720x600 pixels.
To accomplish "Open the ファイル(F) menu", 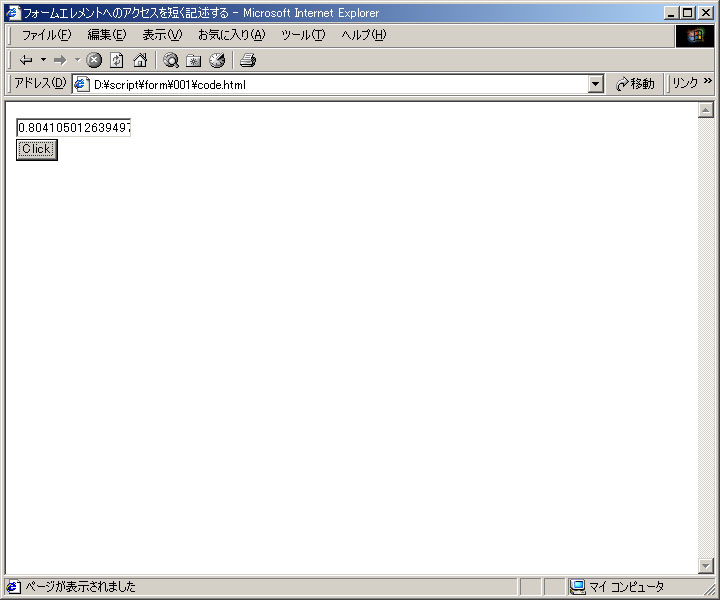I will pos(46,35).
